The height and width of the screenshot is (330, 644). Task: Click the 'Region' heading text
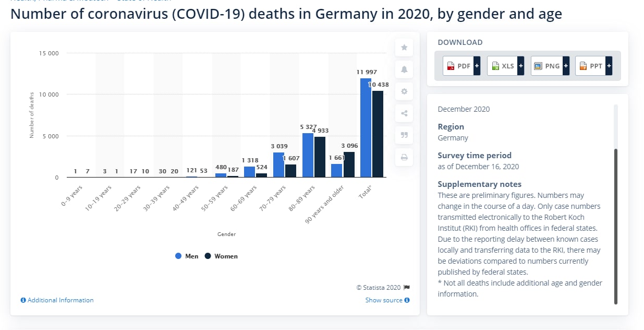tap(451, 126)
